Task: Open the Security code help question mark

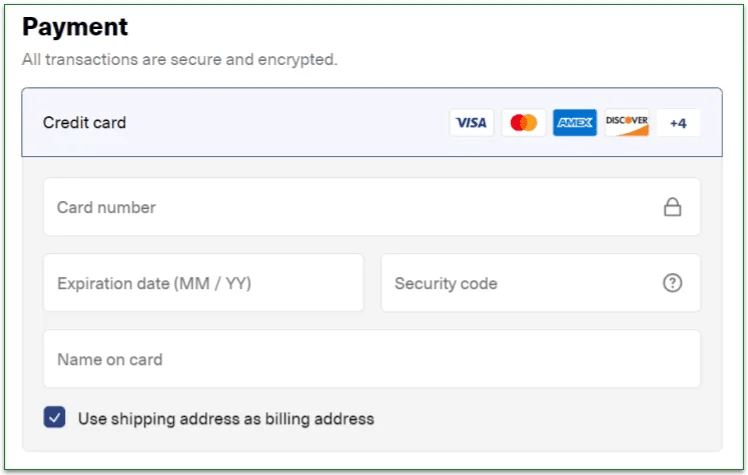Action: pos(673,283)
